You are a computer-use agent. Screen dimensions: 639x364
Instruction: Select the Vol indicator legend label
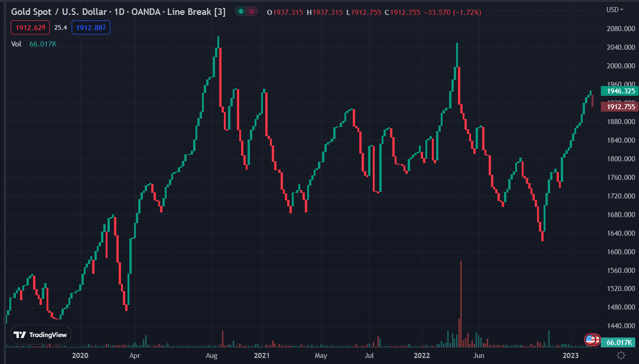(16, 44)
